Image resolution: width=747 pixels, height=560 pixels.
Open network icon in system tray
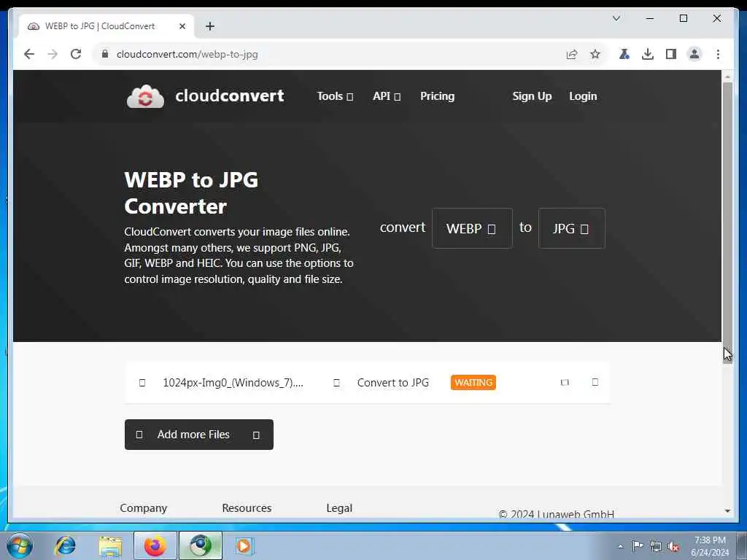(656, 546)
